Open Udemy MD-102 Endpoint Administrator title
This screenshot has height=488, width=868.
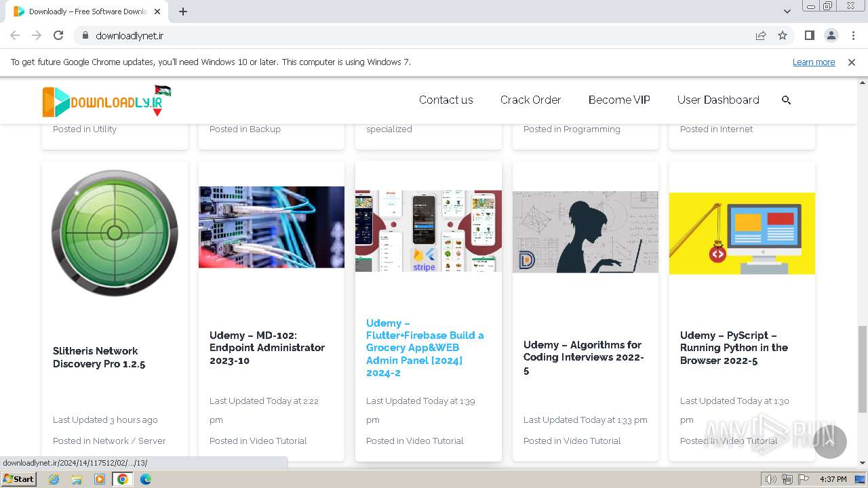(x=267, y=348)
